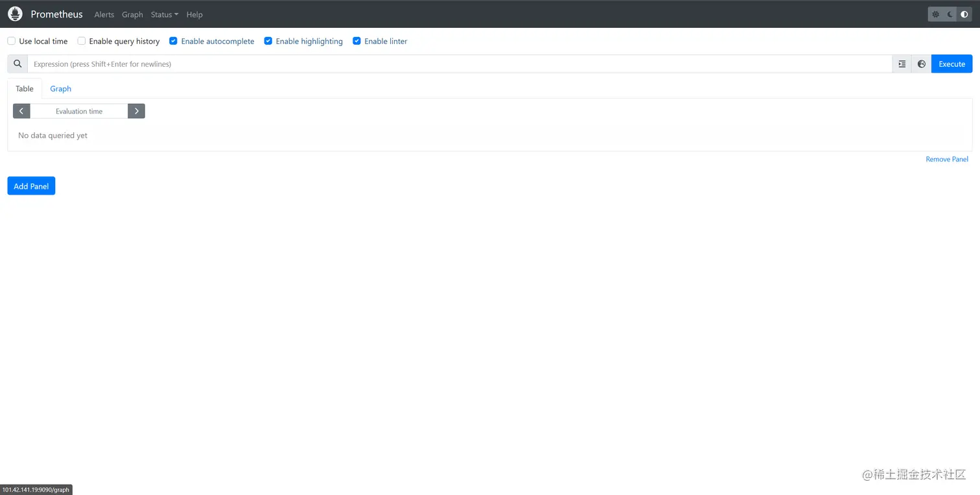This screenshot has width=980, height=495.
Task: Click the format expression icon
Action: pos(902,64)
